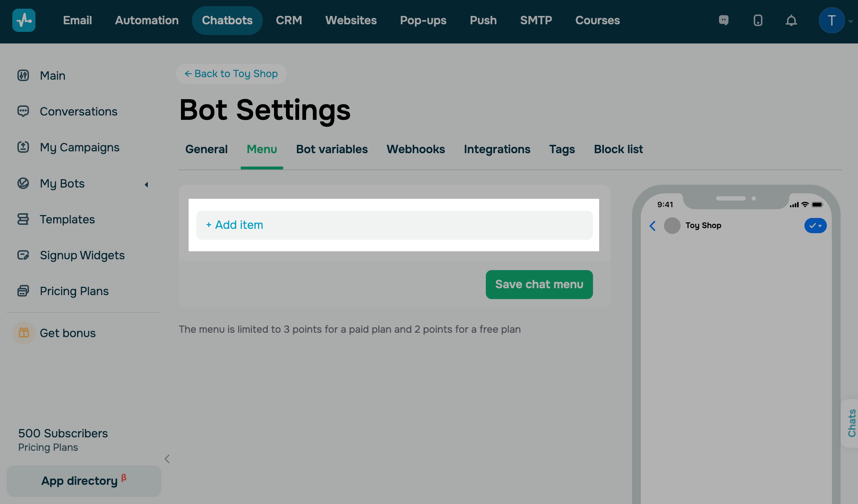Click the Main dashboard sidebar icon
Image resolution: width=858 pixels, height=504 pixels.
23,75
